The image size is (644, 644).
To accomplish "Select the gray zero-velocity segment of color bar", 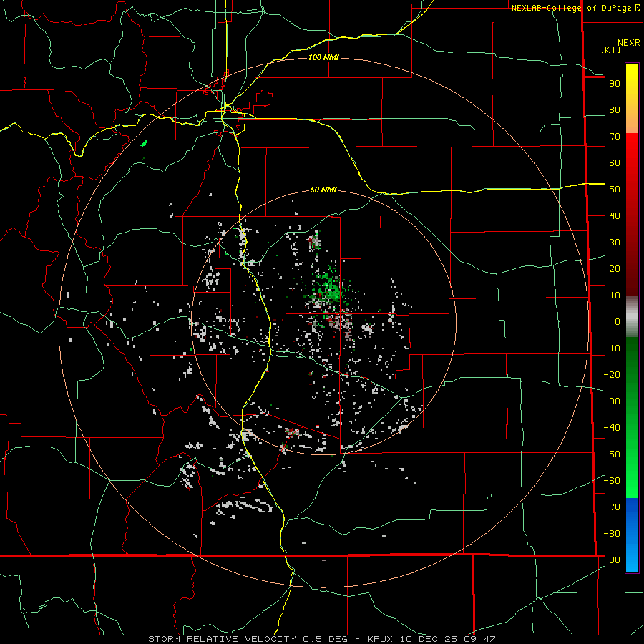I will pyautogui.click(x=632, y=316).
